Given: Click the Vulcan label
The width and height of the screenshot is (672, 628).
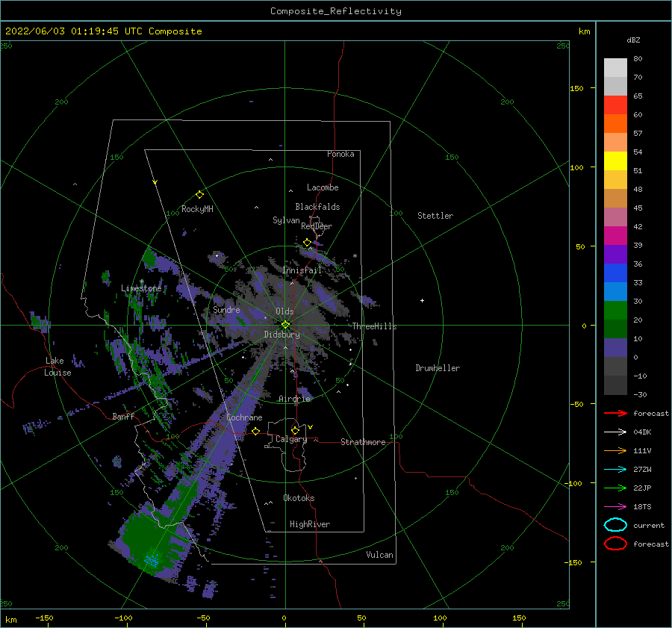Looking at the screenshot, I should click(x=380, y=555).
